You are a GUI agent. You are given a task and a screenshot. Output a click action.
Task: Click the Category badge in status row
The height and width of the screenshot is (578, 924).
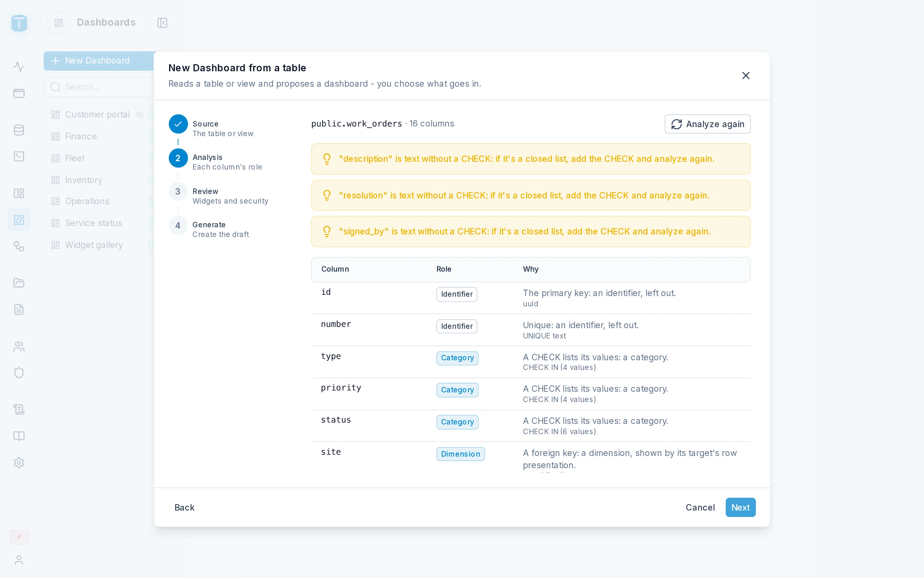tap(457, 422)
